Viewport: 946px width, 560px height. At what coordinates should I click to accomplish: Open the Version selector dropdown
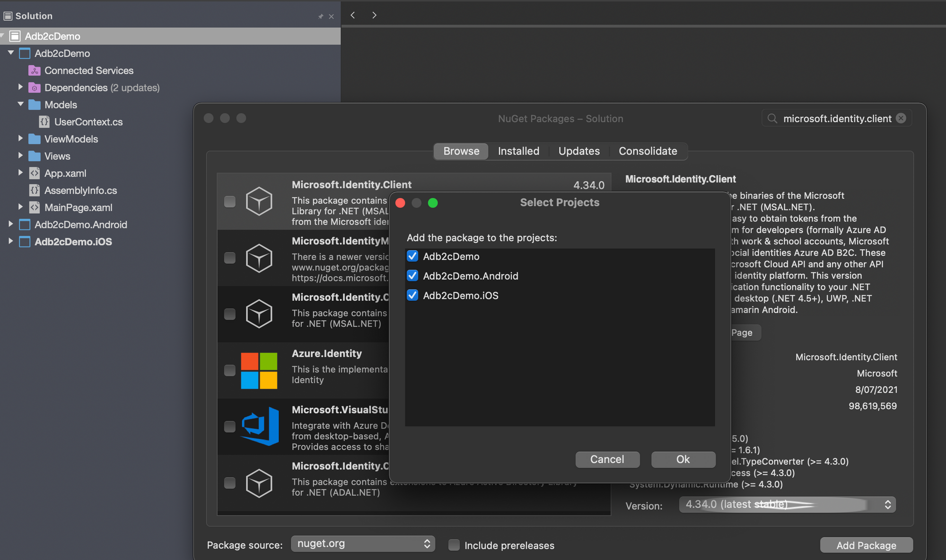pyautogui.click(x=787, y=505)
